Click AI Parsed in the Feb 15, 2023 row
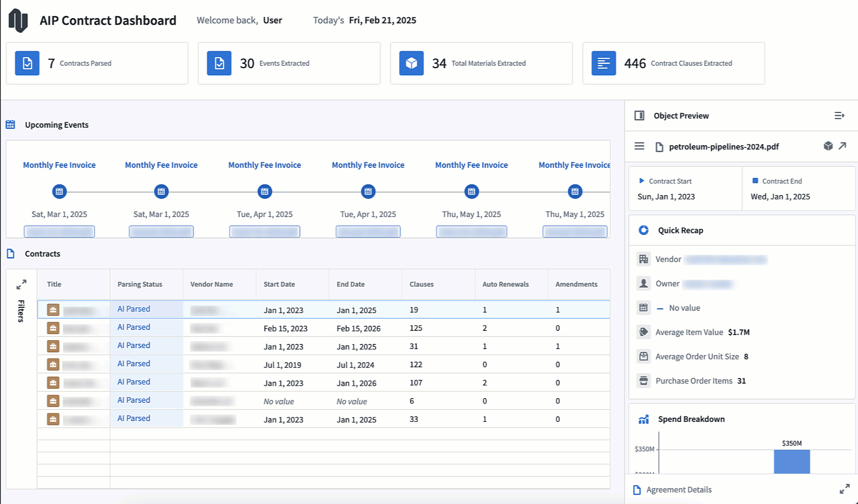 [134, 327]
